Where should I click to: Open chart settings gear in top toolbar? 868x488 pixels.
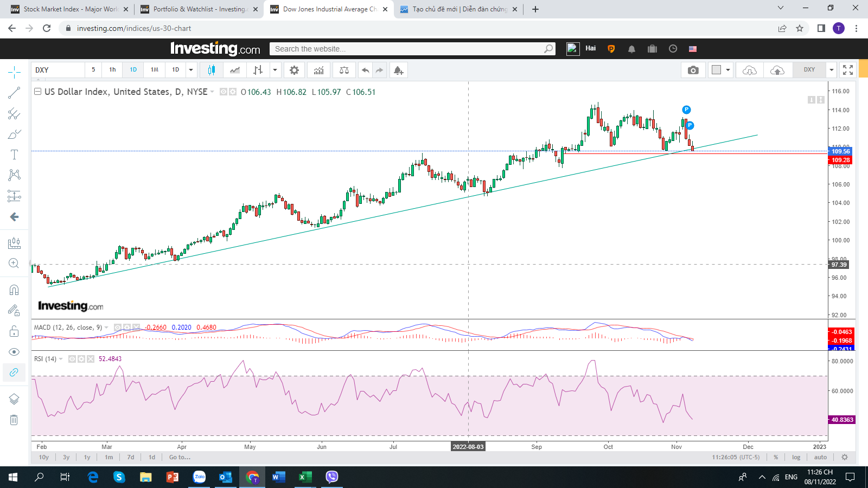pos(294,70)
